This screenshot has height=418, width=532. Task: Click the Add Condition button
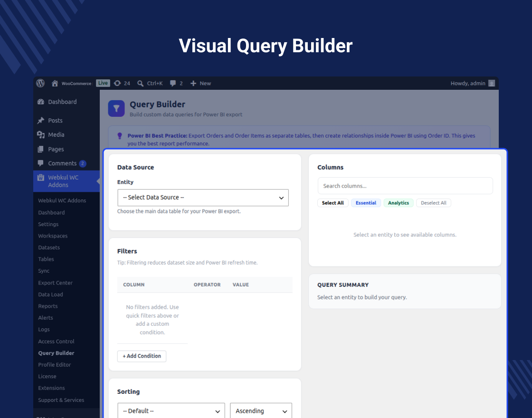point(142,356)
